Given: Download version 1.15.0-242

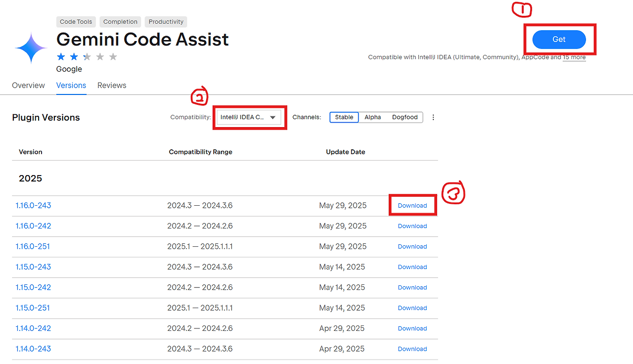Looking at the screenshot, I should (x=412, y=287).
